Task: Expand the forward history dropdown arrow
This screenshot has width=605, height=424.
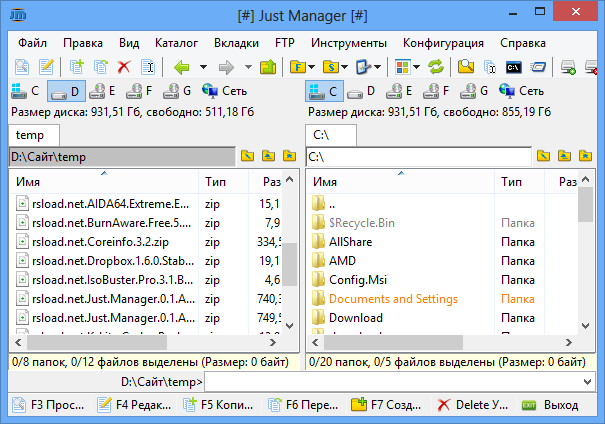Action: point(248,67)
